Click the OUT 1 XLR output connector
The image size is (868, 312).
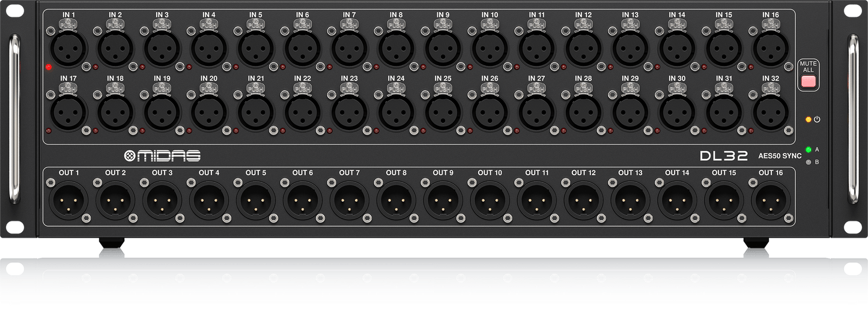point(69,200)
